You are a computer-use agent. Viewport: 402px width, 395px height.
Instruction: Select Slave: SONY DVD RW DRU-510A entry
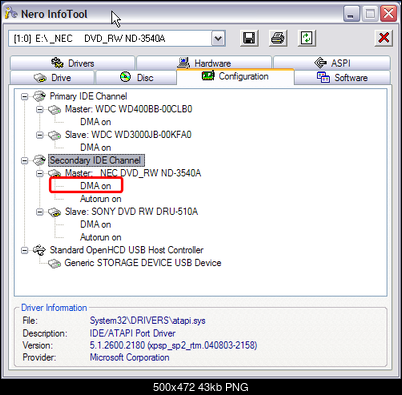(x=131, y=211)
